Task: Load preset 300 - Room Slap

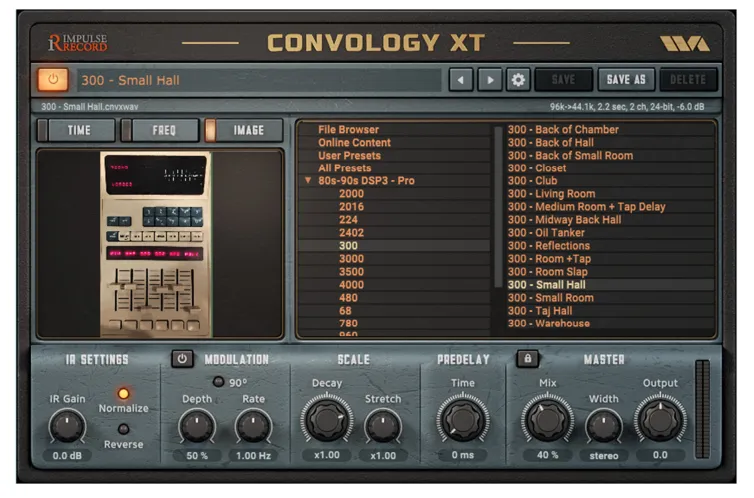Action: pyautogui.click(x=547, y=272)
